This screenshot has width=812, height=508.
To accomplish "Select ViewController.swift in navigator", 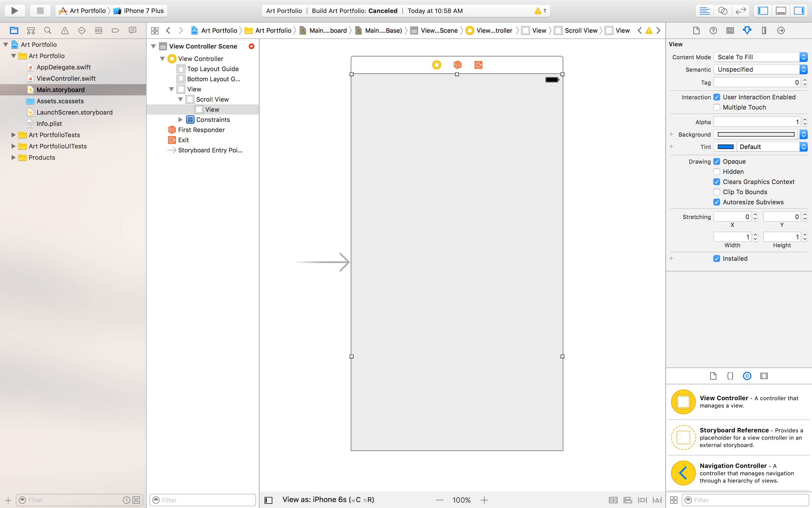I will click(x=66, y=79).
